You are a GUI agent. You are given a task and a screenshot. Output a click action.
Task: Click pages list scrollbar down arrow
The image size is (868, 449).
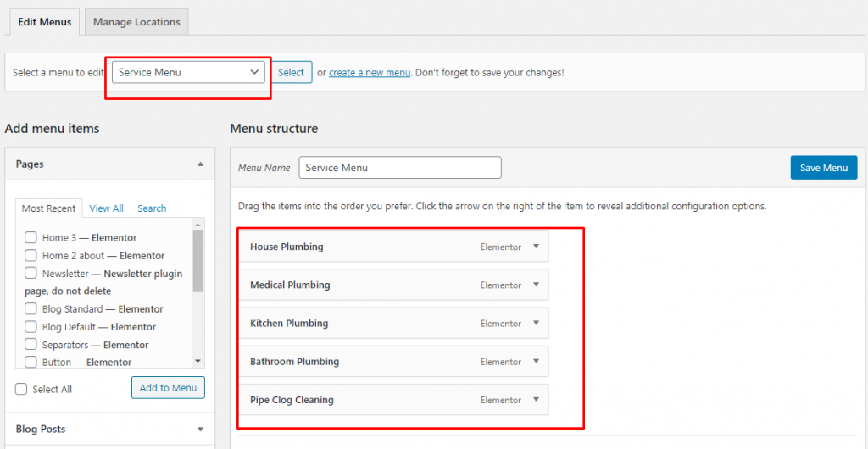(x=198, y=361)
